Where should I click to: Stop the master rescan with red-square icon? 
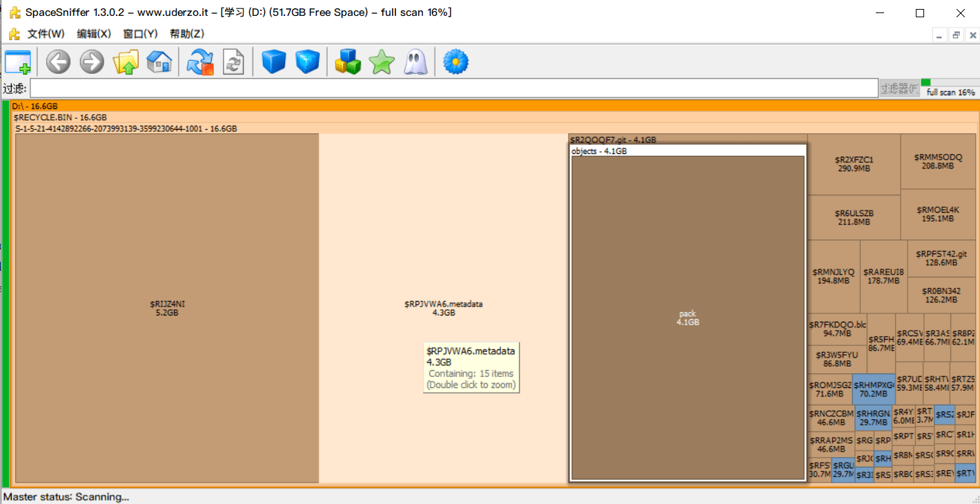(200, 63)
